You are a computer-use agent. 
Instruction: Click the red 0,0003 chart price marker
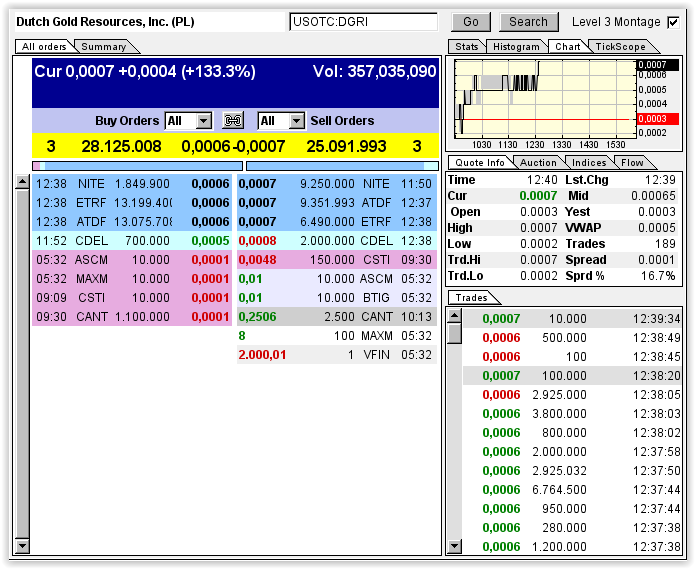658,119
